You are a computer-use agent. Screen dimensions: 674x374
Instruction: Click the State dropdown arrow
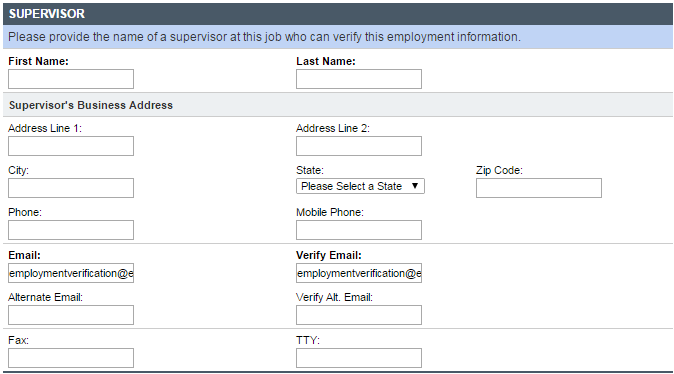[x=415, y=186]
